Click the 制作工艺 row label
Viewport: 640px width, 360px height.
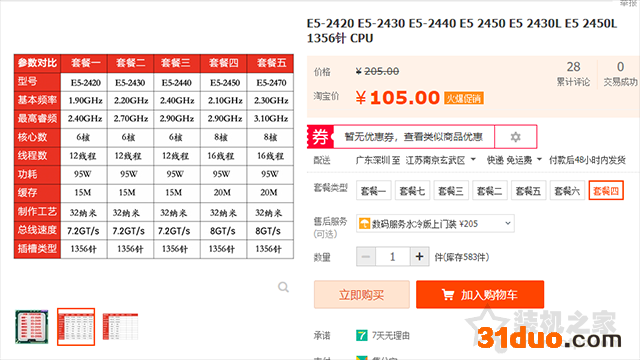click(37, 212)
